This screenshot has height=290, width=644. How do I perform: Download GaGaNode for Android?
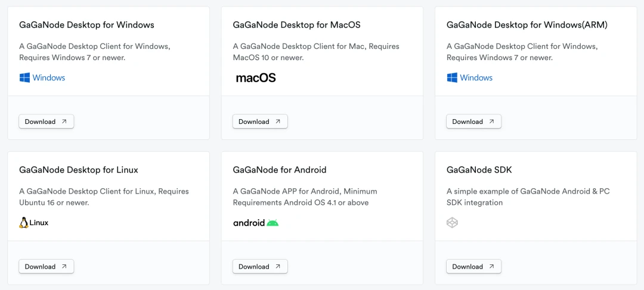[x=260, y=267]
